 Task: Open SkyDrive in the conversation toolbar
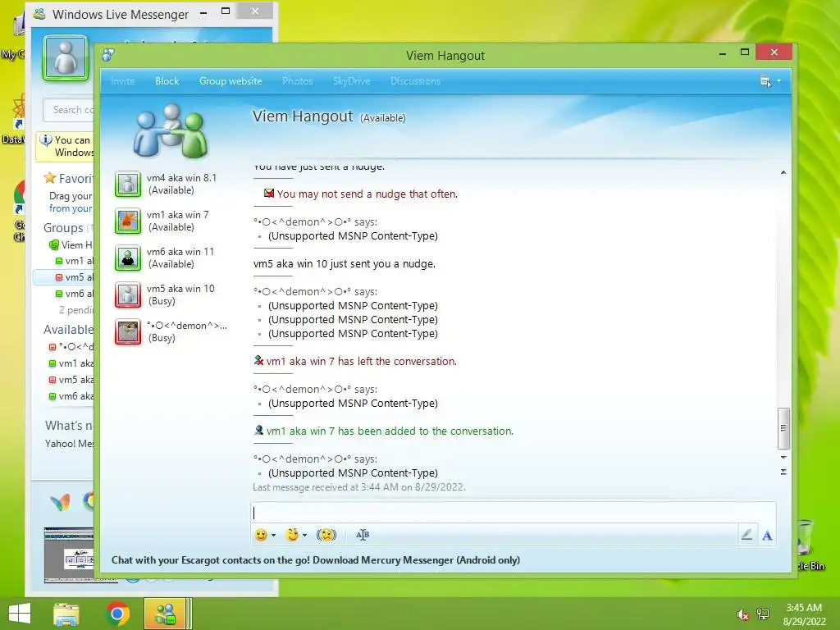(351, 81)
